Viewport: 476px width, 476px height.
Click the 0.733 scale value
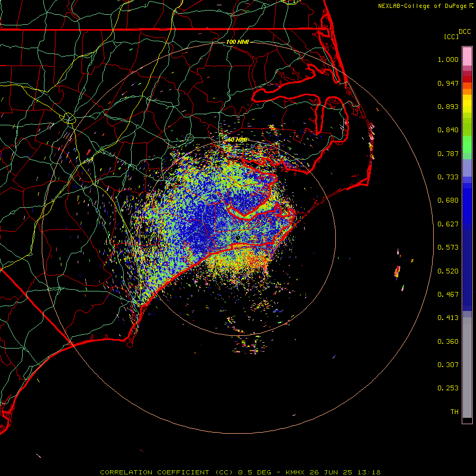(448, 177)
